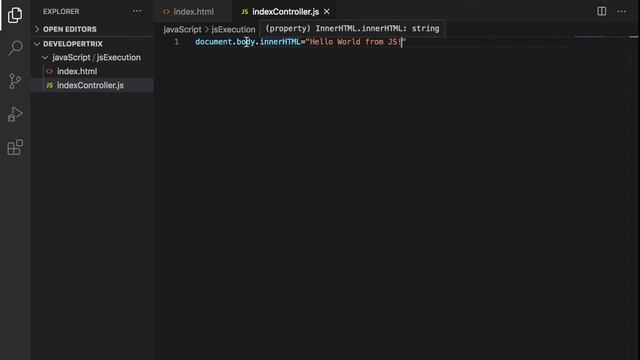This screenshot has width=640, height=360.
Task: Open index.html from the explorer tree
Action: click(92, 71)
